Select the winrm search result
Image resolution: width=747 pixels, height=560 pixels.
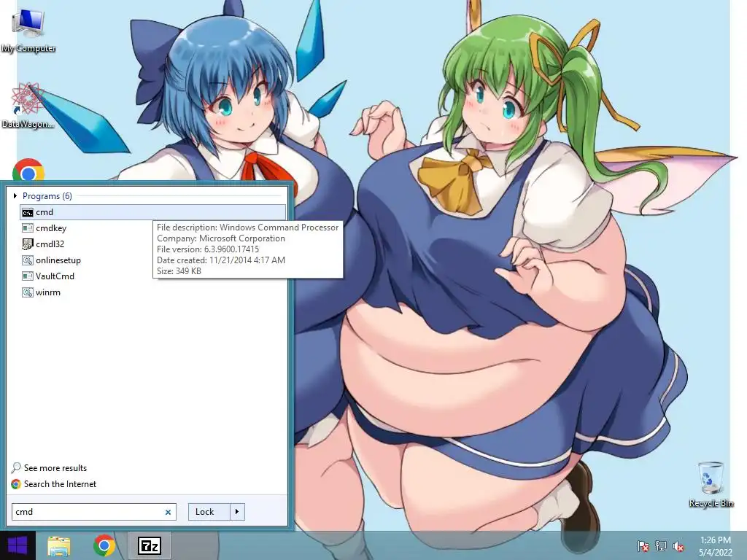click(x=153, y=292)
